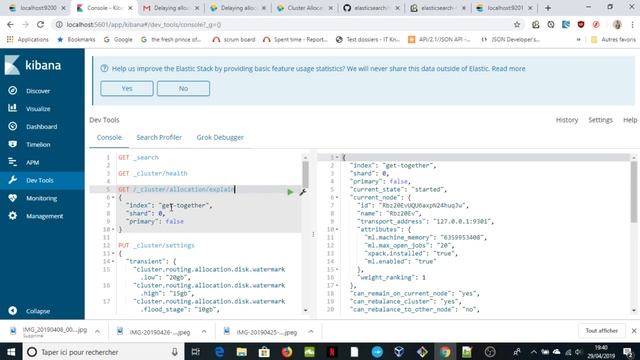The height and width of the screenshot is (360, 640).
Task: Select Dev Tools in sidebar
Action: [x=39, y=180]
